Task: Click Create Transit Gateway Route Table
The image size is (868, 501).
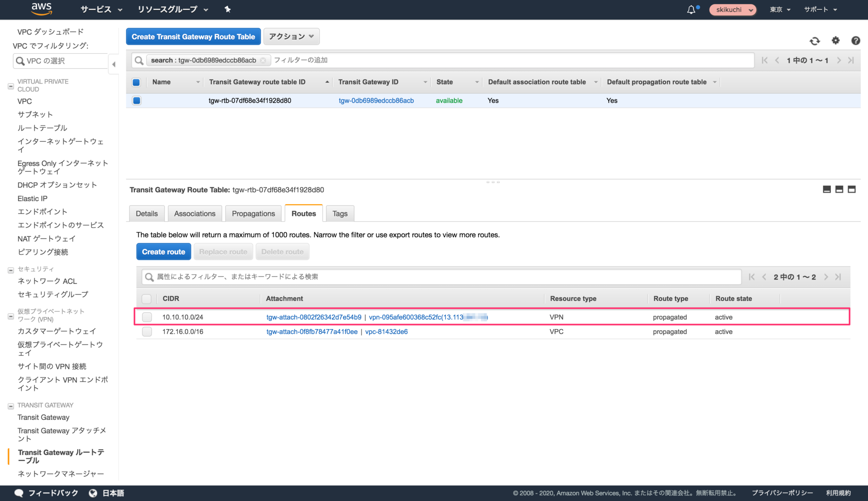Action: click(x=193, y=36)
